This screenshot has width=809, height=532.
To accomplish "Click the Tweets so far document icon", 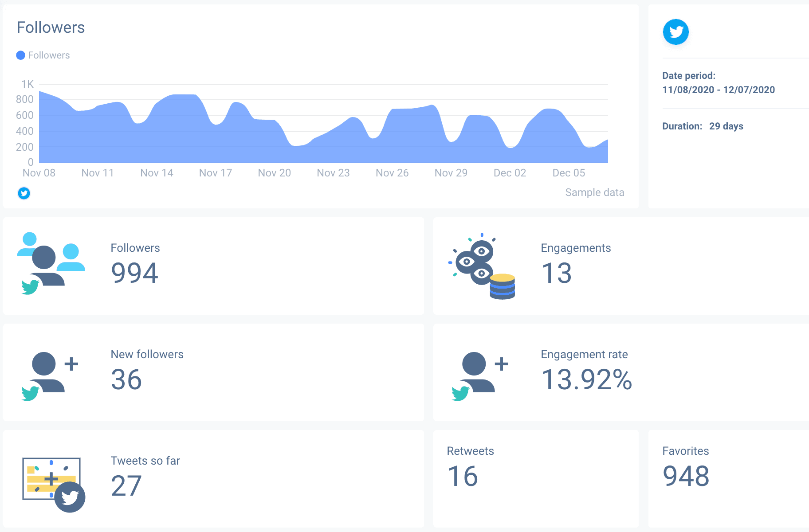I will tap(54, 485).
